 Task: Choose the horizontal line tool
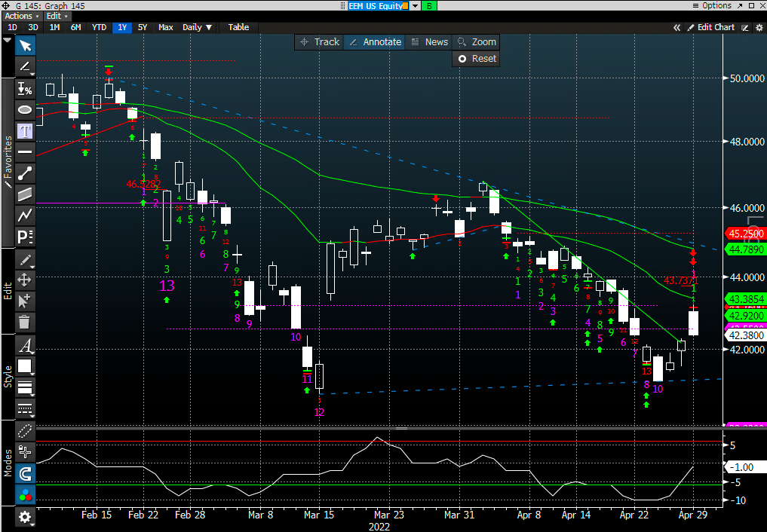pos(25,152)
